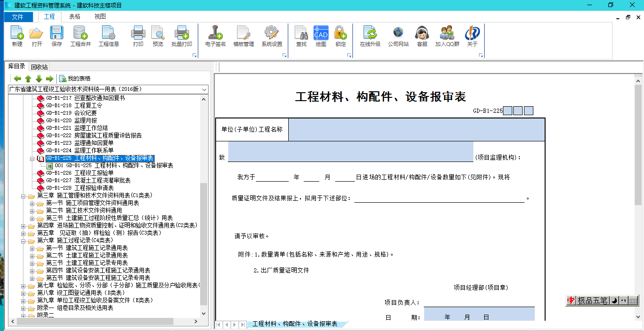Screen dimensions: 644x331
Task: Select the 回收站 recycle bin tab
Action: (x=39, y=67)
